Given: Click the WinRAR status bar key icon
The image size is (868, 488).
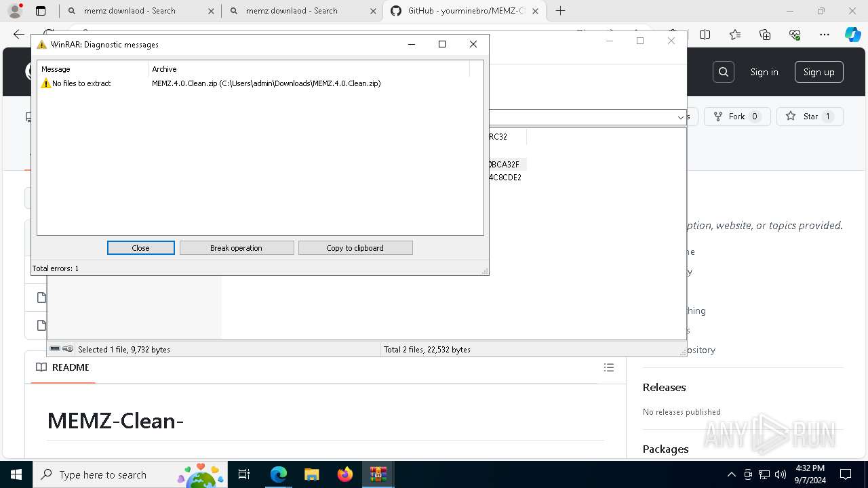Looking at the screenshot, I should coord(68,349).
